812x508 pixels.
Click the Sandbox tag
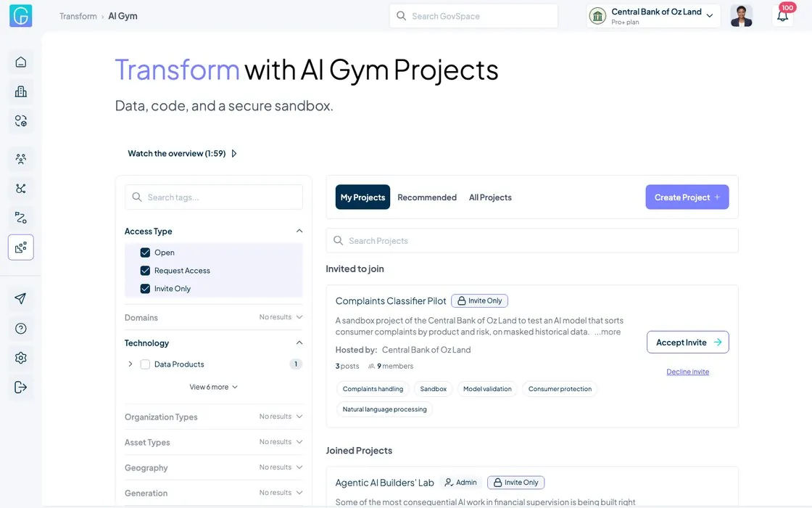pos(433,389)
